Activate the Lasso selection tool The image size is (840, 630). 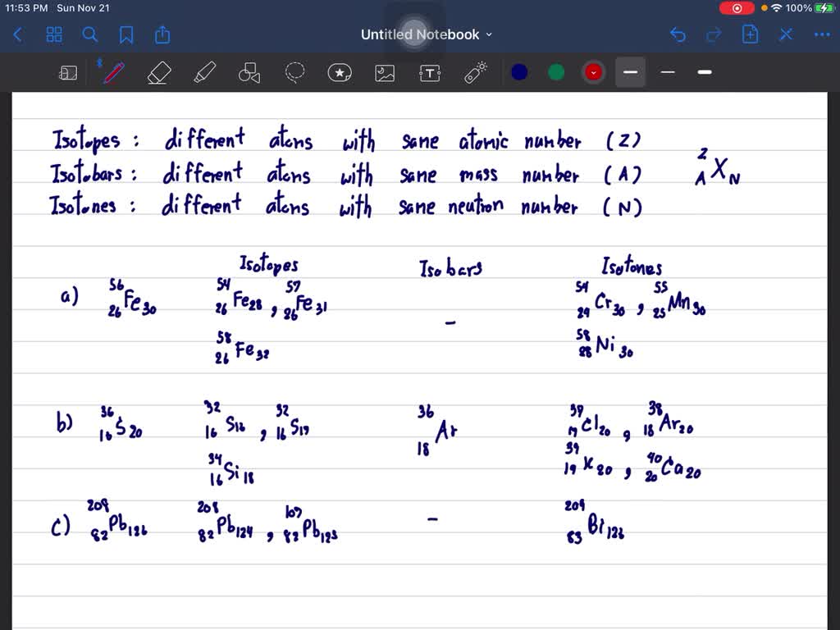tap(294, 72)
